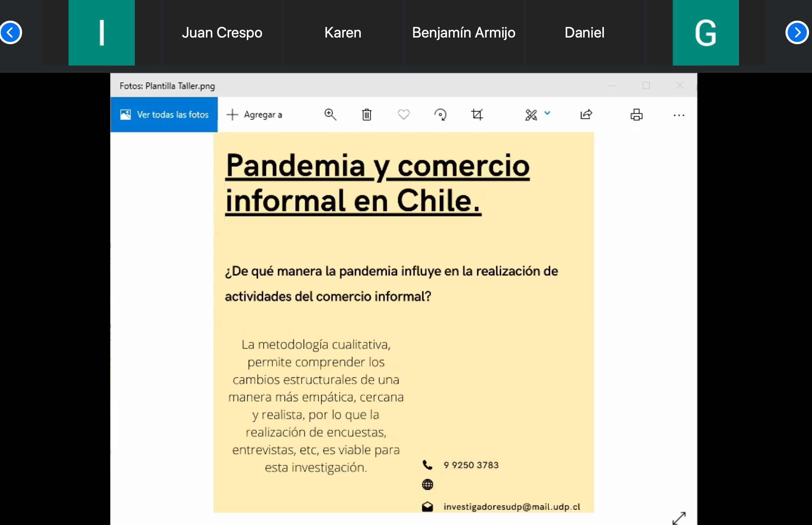Select Juan Crespo participant tile
The width and height of the screenshot is (812, 525).
(x=222, y=33)
